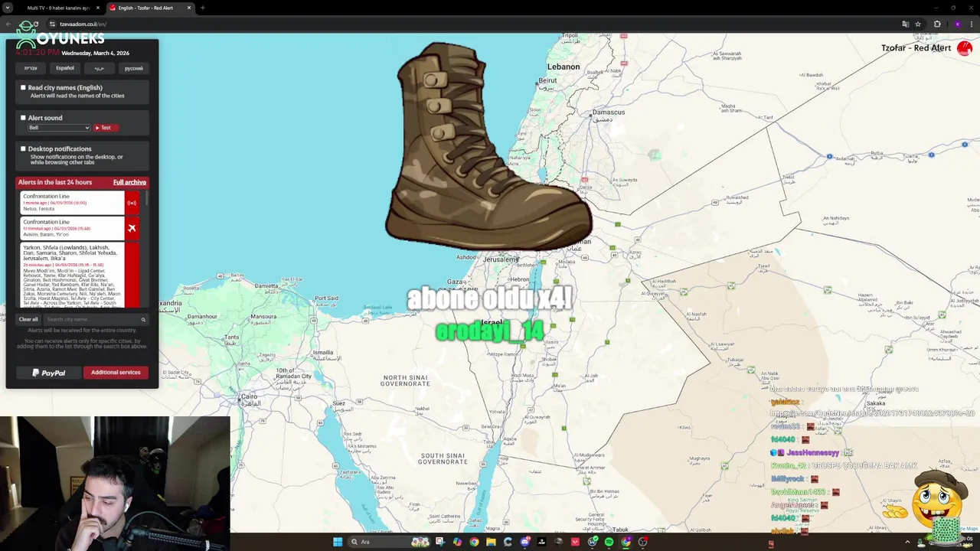
Task: Open the Windows Start menu
Action: (x=338, y=542)
